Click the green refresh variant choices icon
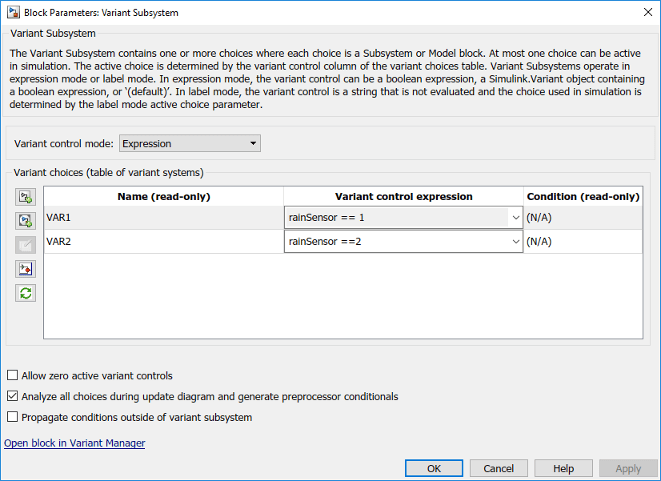Image resolution: width=661 pixels, height=481 pixels. (x=26, y=293)
